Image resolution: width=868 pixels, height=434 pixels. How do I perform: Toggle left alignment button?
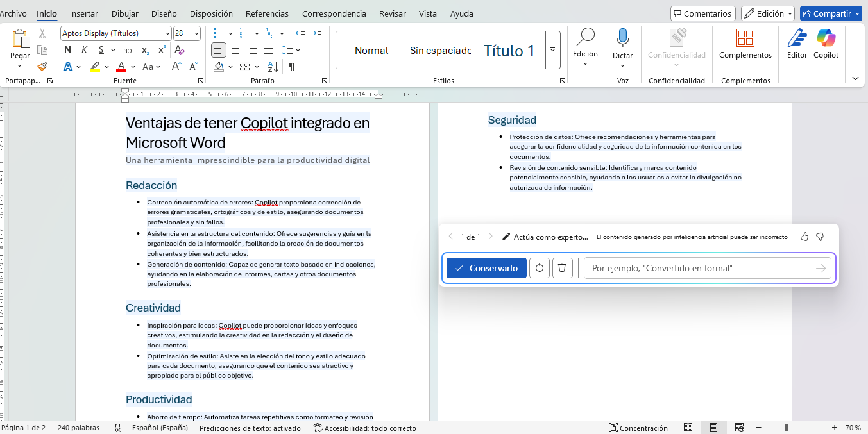(x=219, y=50)
